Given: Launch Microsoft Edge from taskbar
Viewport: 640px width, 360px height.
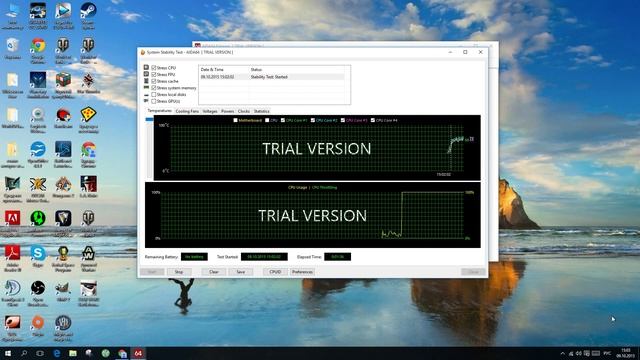Looking at the screenshot, I should click(x=57, y=353).
